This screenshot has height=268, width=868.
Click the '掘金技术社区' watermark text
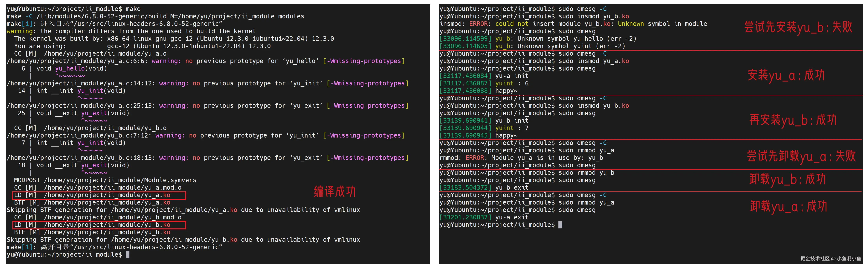815,259
